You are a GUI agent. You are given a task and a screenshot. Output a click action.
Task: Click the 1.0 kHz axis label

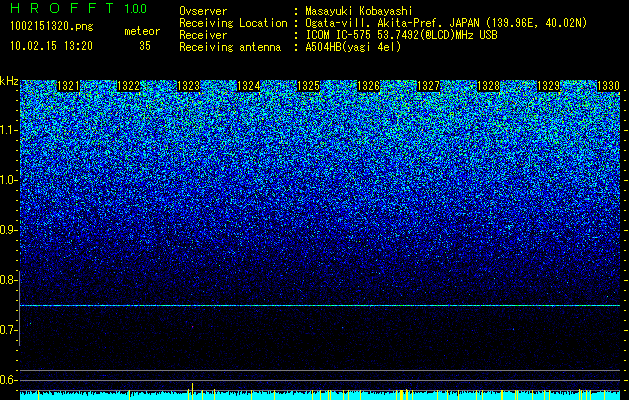[x=9, y=180]
